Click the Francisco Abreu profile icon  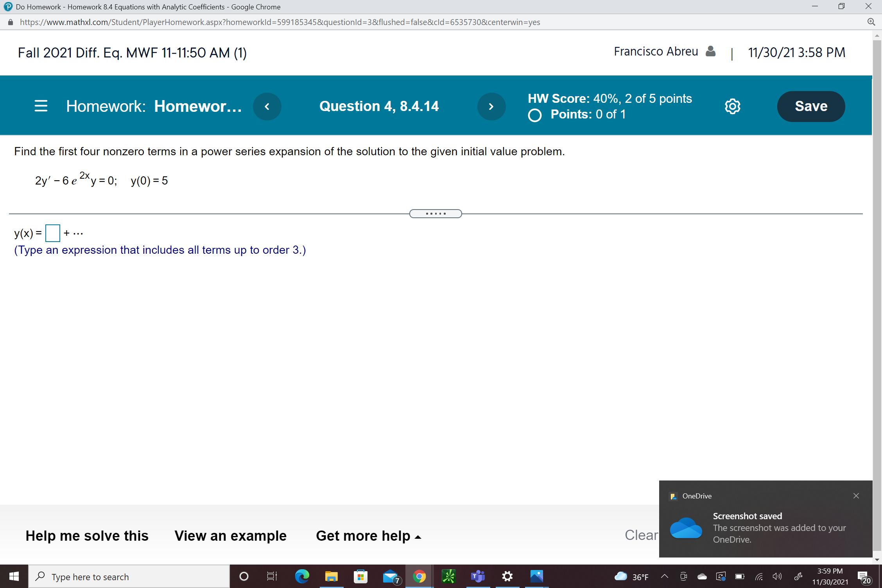tap(711, 51)
